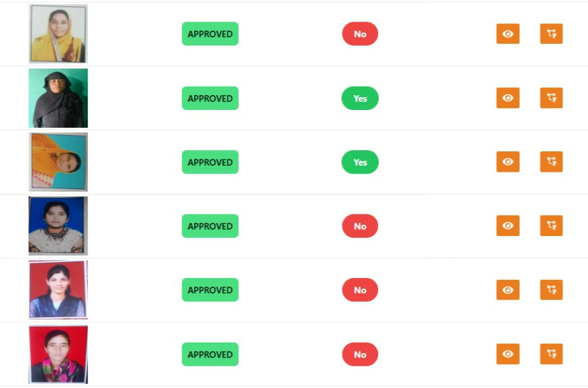Click the yellow scarf photo thumbnail

click(58, 33)
